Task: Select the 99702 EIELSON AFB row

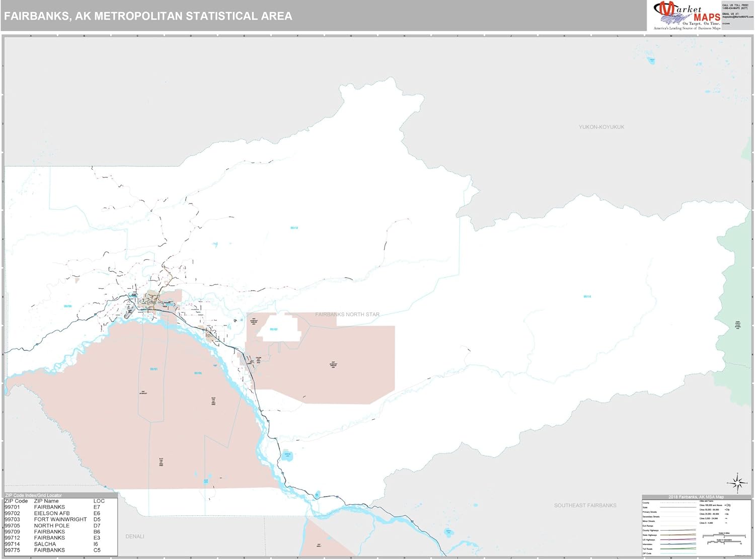Action: tap(52, 513)
